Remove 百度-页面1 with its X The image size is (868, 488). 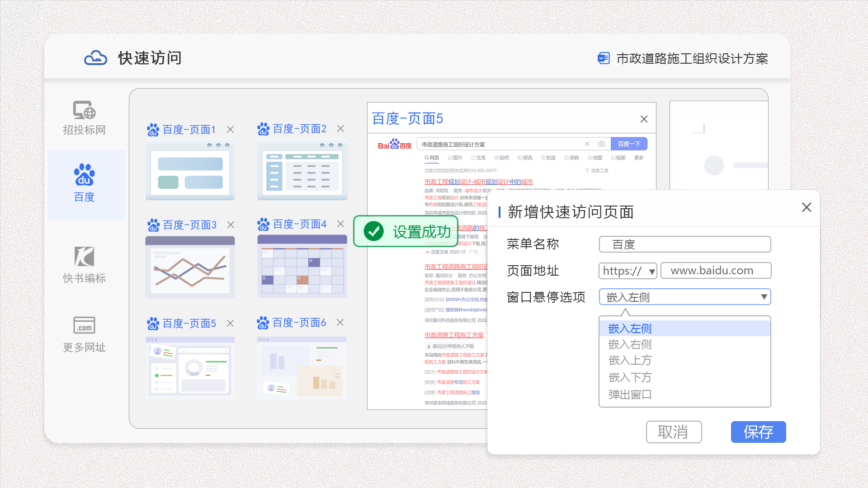coord(230,130)
